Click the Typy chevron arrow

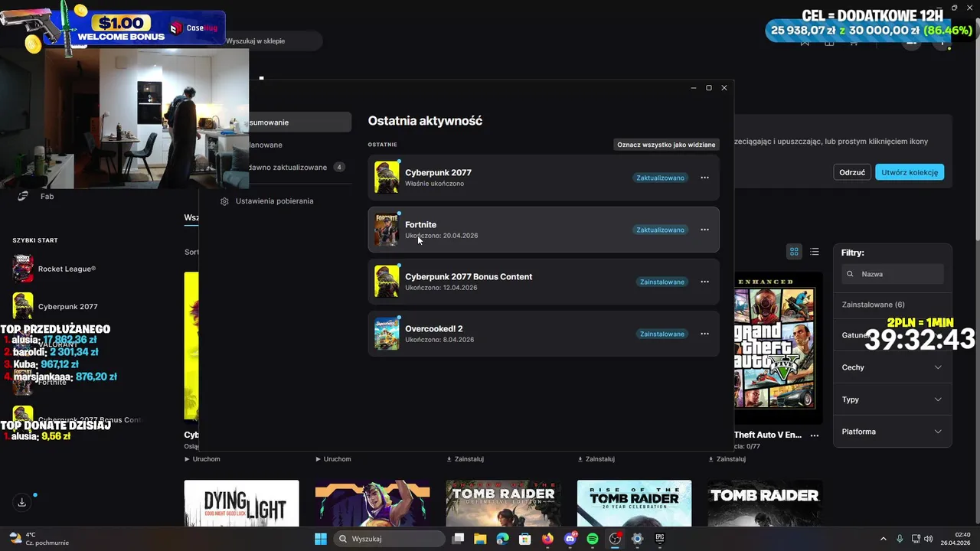pyautogui.click(x=938, y=399)
